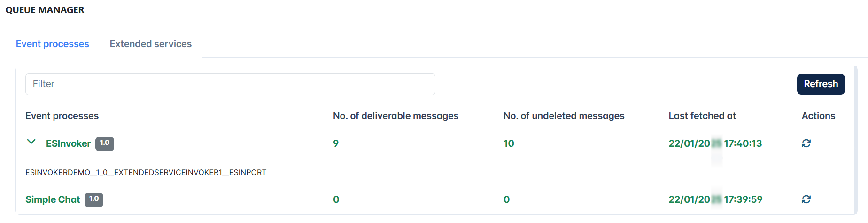
Task: Click the Last fetched at column header
Action: [x=702, y=116]
